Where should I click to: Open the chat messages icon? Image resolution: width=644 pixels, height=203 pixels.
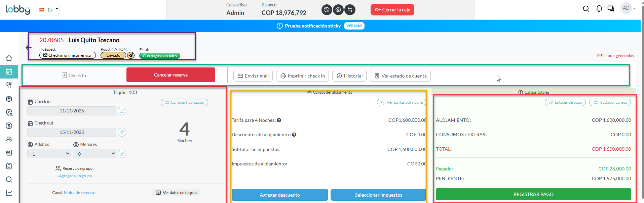[x=611, y=9]
